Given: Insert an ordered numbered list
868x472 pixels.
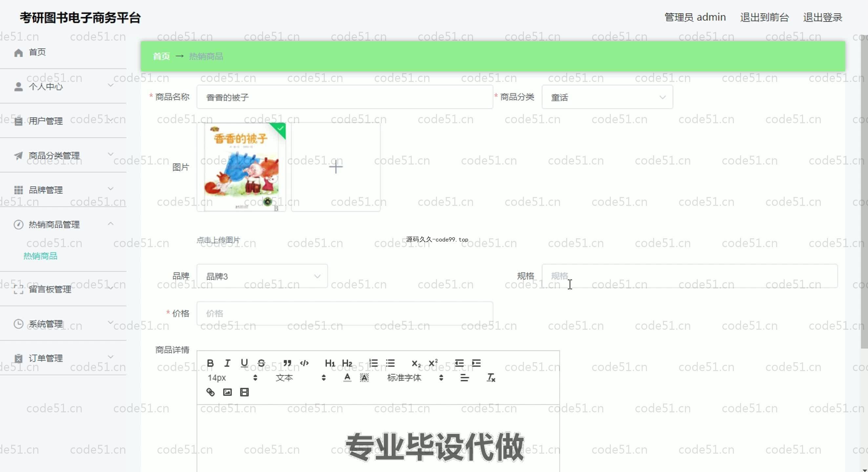Looking at the screenshot, I should [x=373, y=363].
